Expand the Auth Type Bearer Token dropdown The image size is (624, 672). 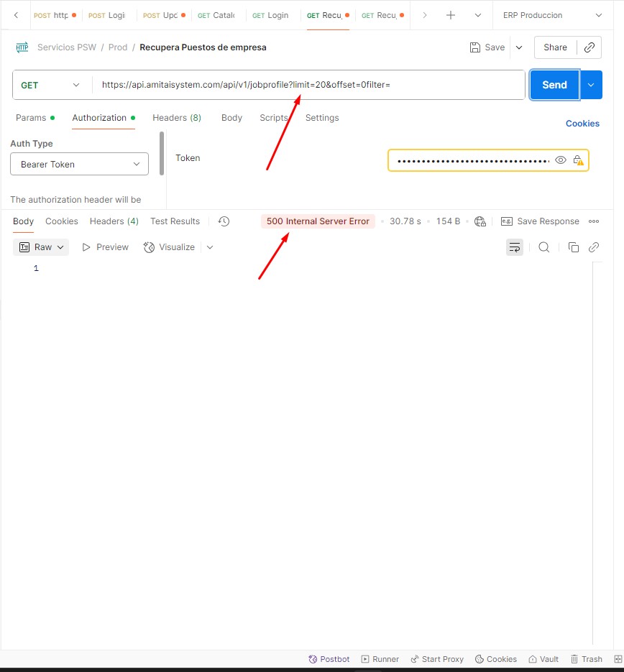79,165
